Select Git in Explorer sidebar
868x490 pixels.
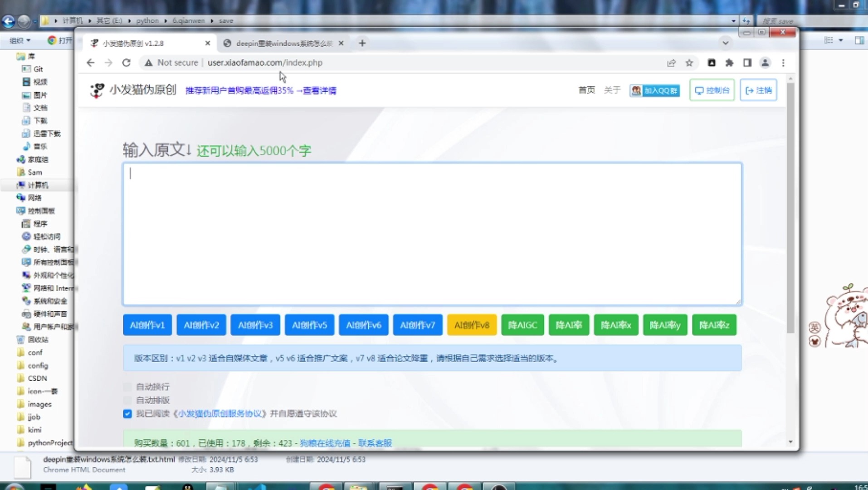pyautogui.click(x=38, y=69)
